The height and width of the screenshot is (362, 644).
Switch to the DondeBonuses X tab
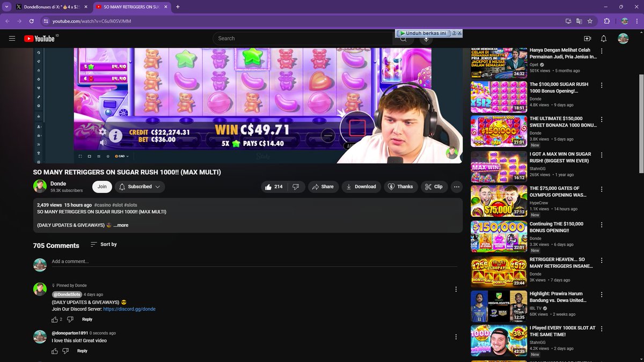[53, 7]
